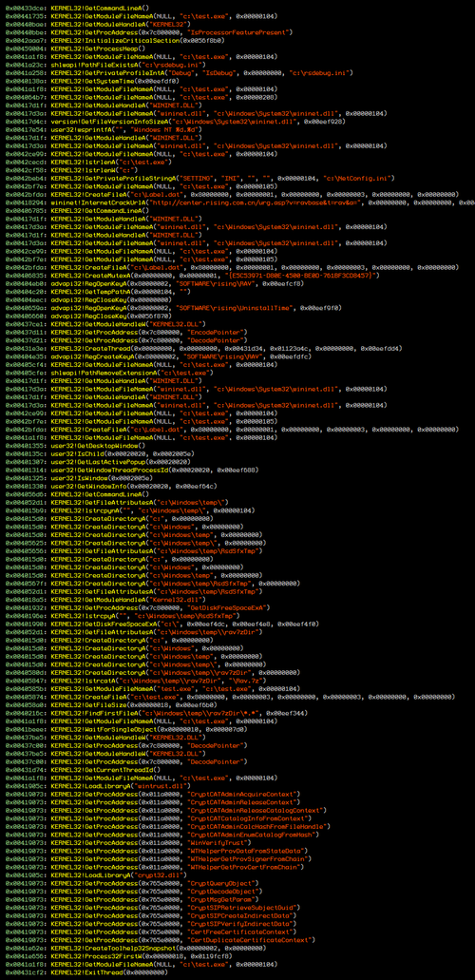Click the CreateThread call entry

pos(177,349)
